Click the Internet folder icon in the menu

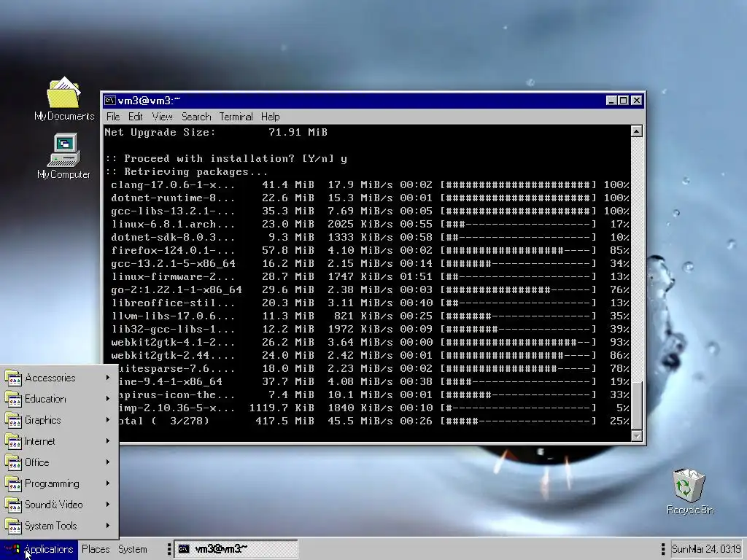click(x=13, y=441)
